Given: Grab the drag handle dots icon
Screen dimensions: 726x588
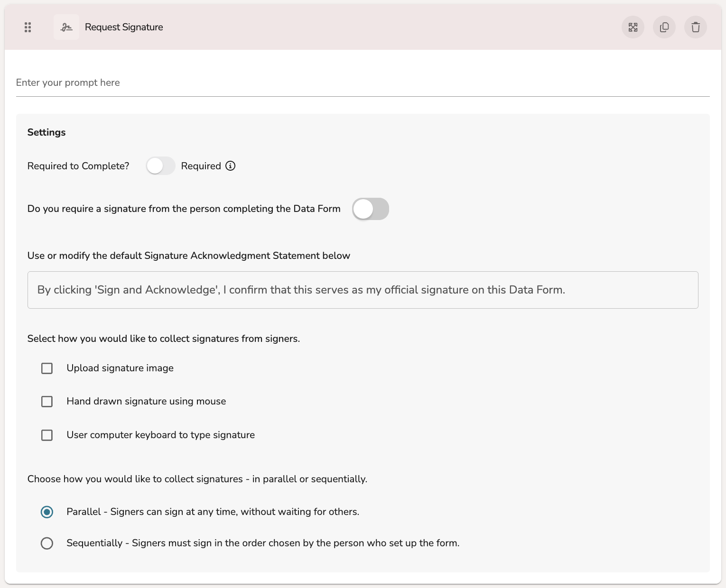Looking at the screenshot, I should tap(28, 27).
